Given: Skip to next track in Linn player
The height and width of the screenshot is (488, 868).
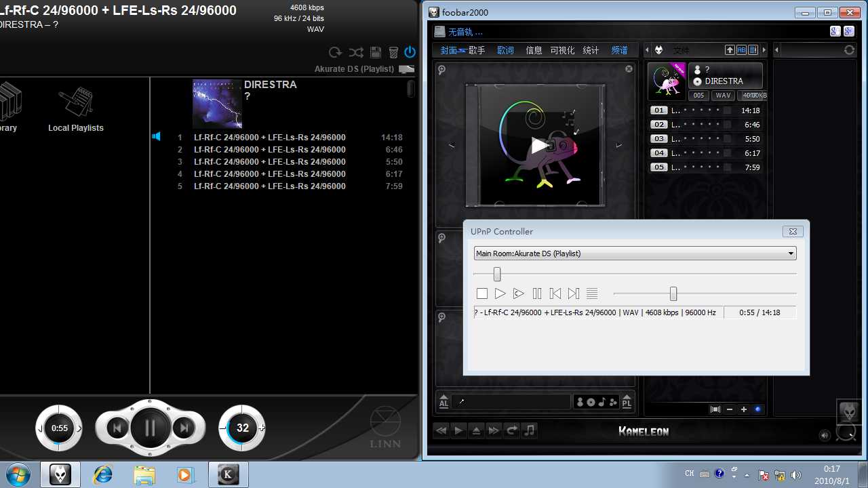Looking at the screenshot, I should 183,428.
